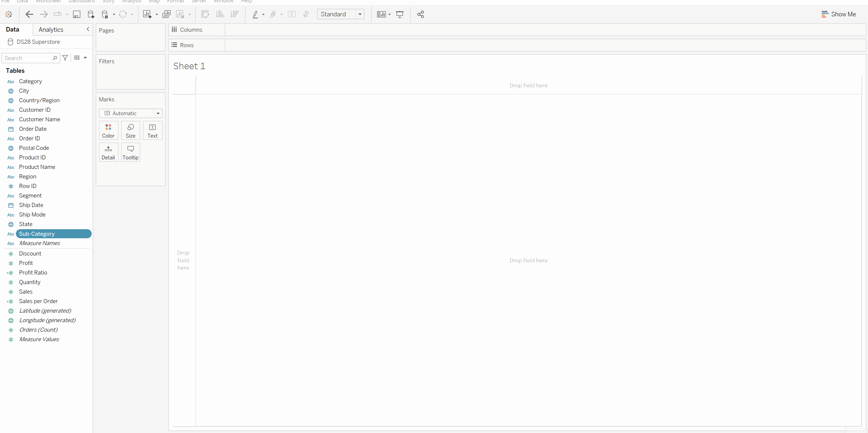The image size is (868, 433).
Task: Click the save icon in toolbar
Action: pos(76,14)
